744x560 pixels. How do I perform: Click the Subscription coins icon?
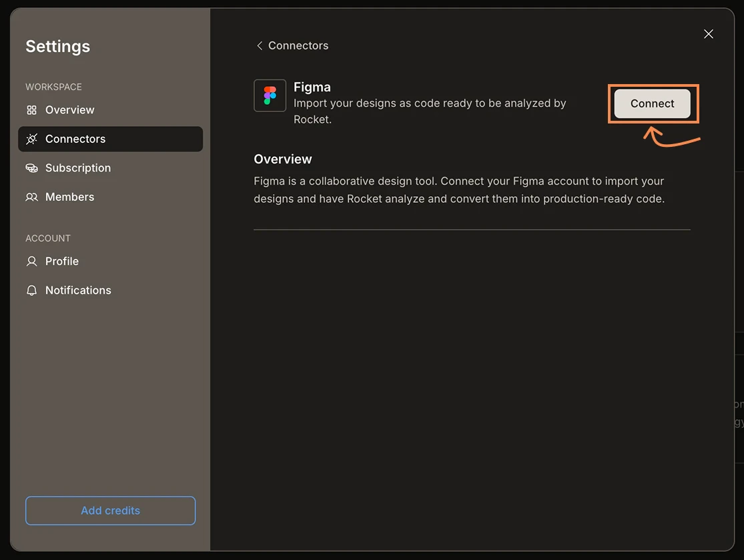(x=32, y=168)
